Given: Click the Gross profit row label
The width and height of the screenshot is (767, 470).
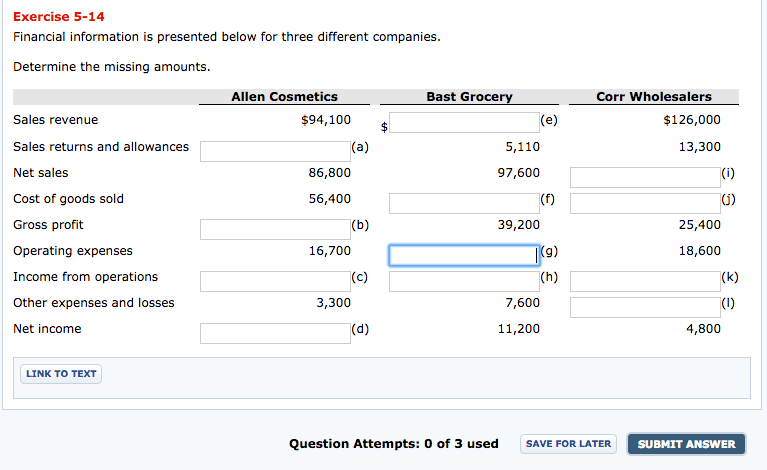Looking at the screenshot, I should click(x=48, y=225).
